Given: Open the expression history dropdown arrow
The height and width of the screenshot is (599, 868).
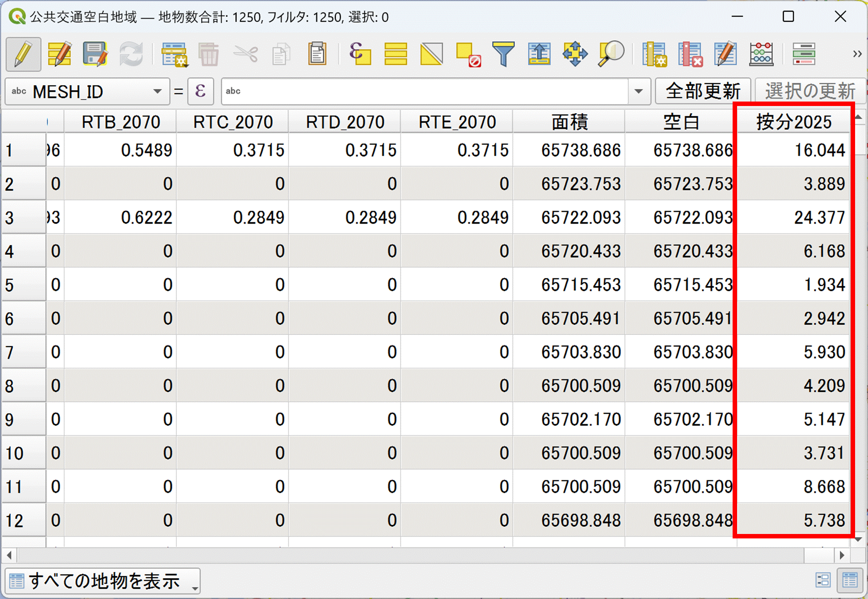Looking at the screenshot, I should coord(639,91).
